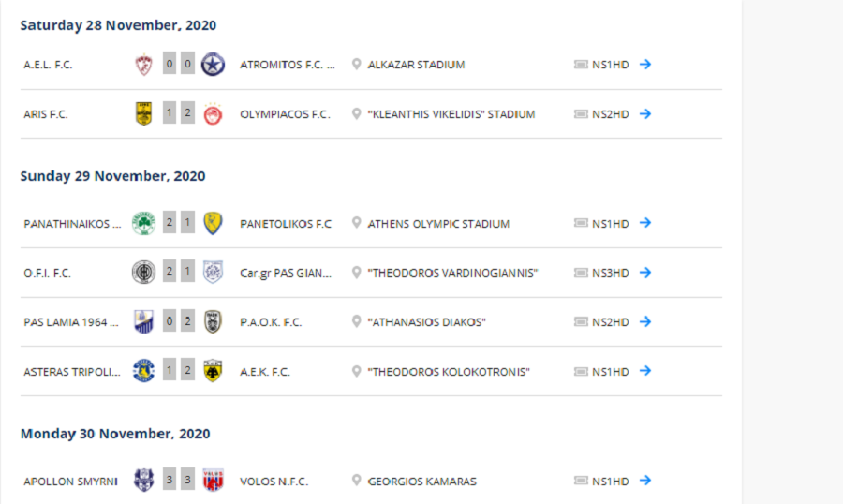The height and width of the screenshot is (504, 843).
Task: Click the P.A.O.K. F.C. crest
Action: point(213,321)
